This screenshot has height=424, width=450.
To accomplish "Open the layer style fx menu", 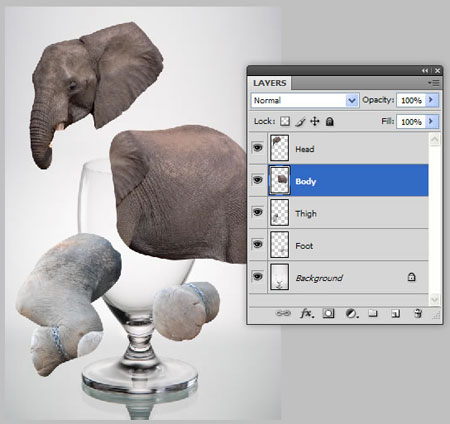I will pyautogui.click(x=307, y=313).
